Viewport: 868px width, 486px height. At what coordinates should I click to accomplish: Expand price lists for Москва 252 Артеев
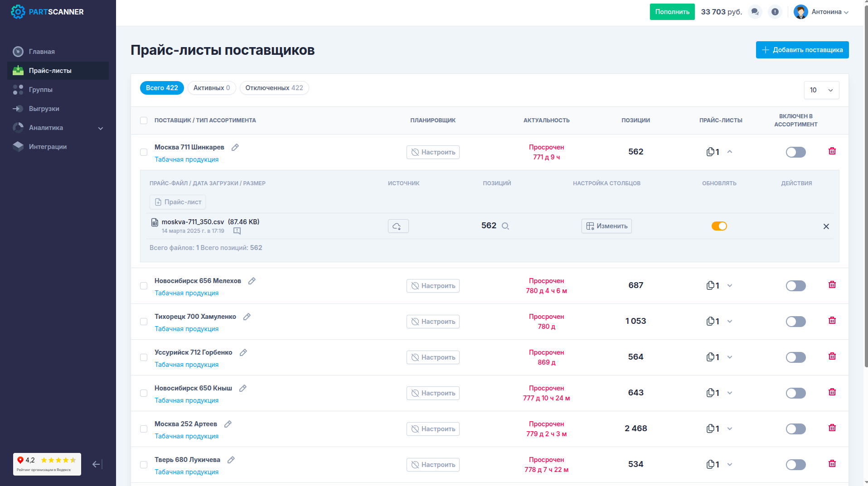click(729, 428)
